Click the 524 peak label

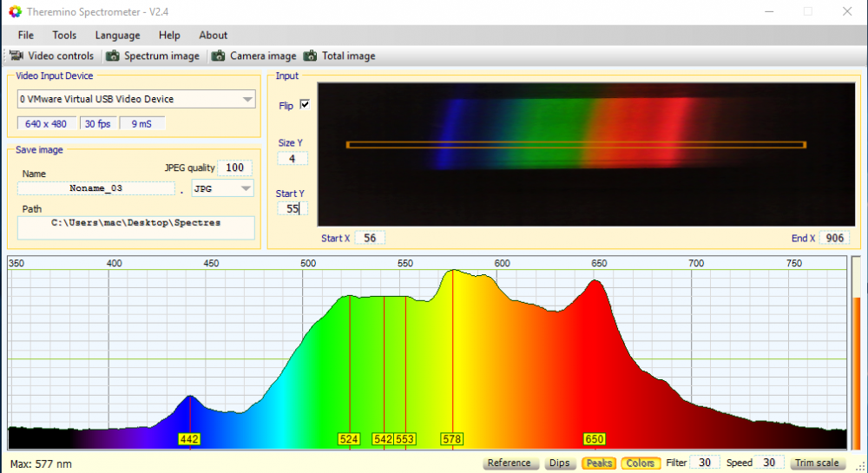[349, 439]
